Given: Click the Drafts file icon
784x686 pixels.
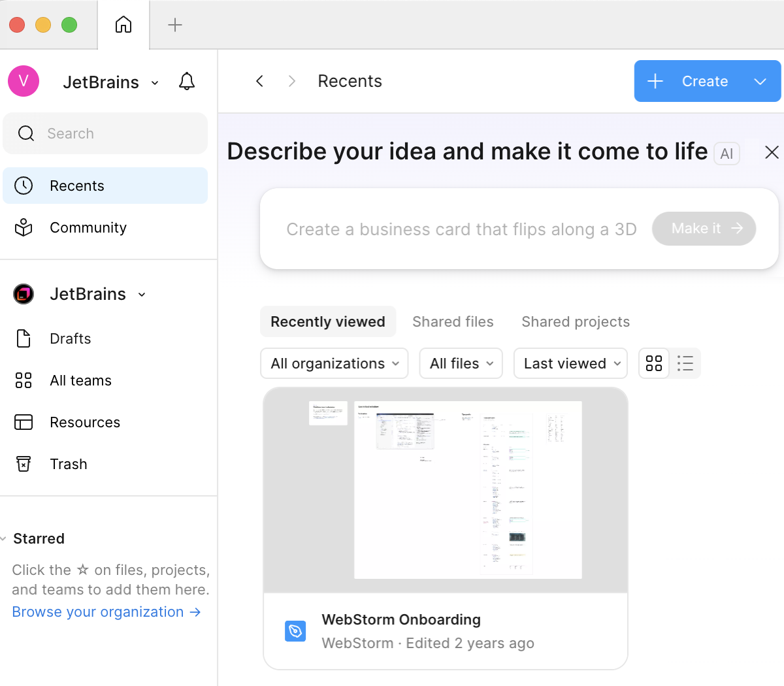Looking at the screenshot, I should (x=24, y=338).
